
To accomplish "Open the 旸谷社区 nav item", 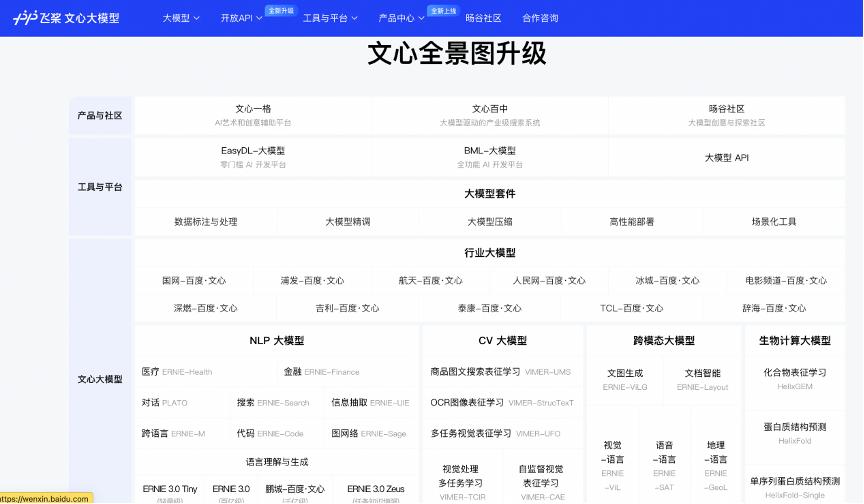I will click(x=483, y=18).
